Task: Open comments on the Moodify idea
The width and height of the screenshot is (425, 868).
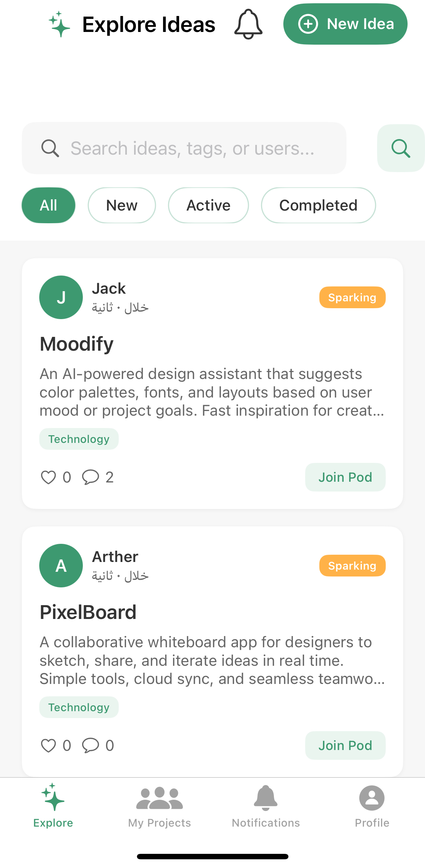Action: point(90,477)
